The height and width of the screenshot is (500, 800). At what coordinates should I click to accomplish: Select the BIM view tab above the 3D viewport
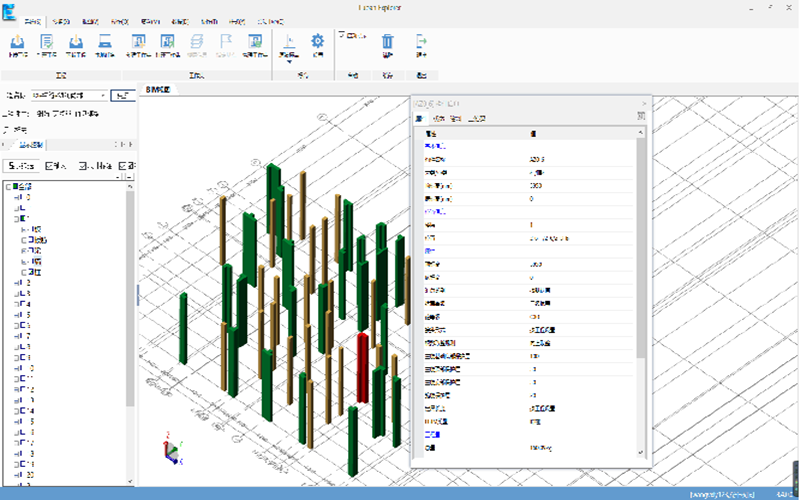pyautogui.click(x=158, y=89)
